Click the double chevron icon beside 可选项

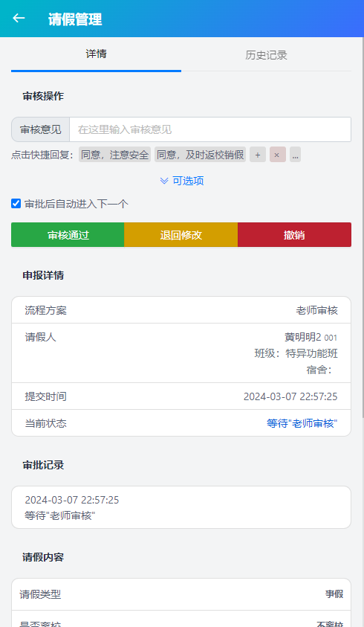point(164,181)
